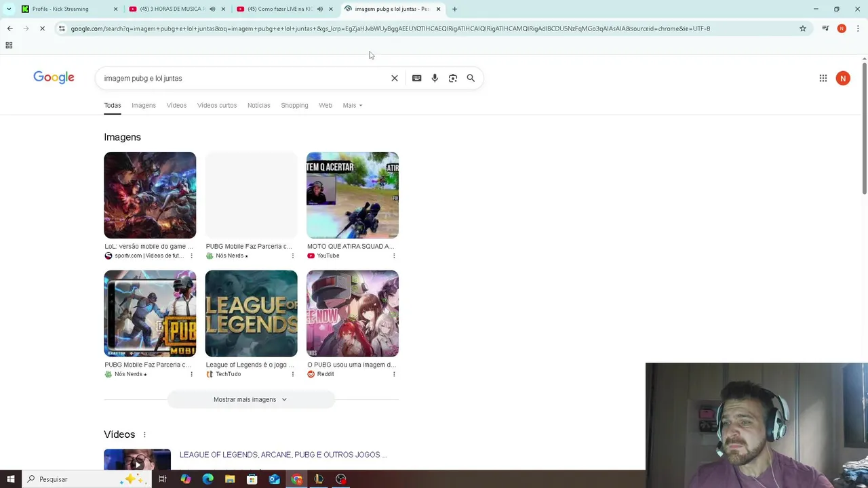Open the Google apps grid

tap(823, 78)
